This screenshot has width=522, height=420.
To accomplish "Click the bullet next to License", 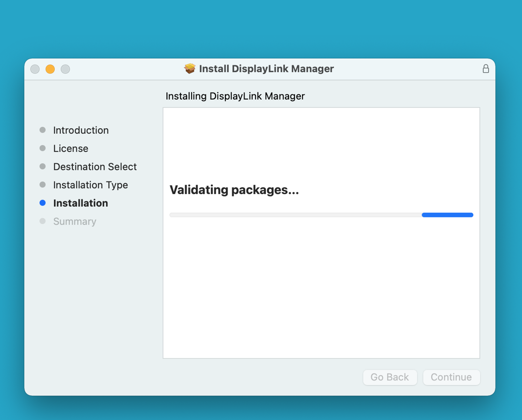I will (x=43, y=148).
